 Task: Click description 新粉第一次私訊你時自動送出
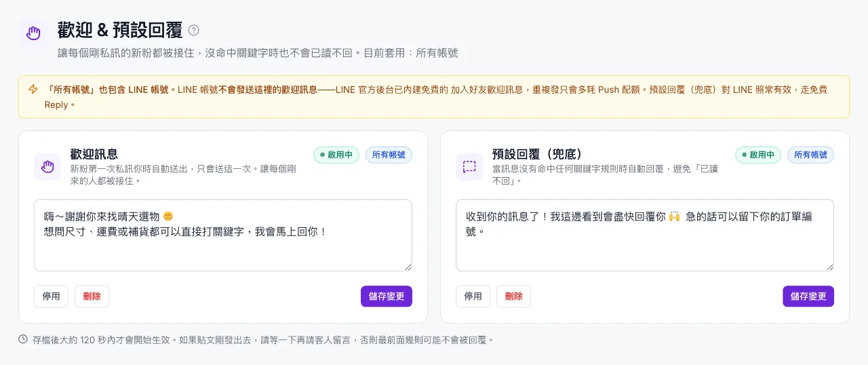point(183,174)
